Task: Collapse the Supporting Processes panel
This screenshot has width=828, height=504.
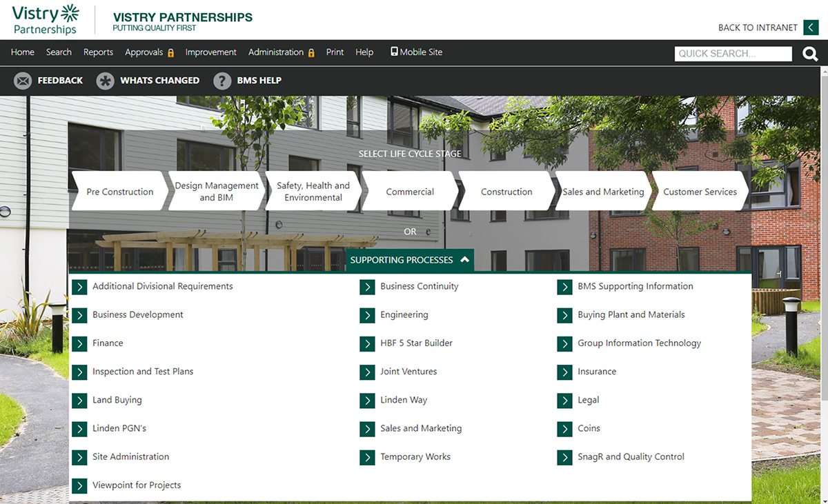Action: 410,260
